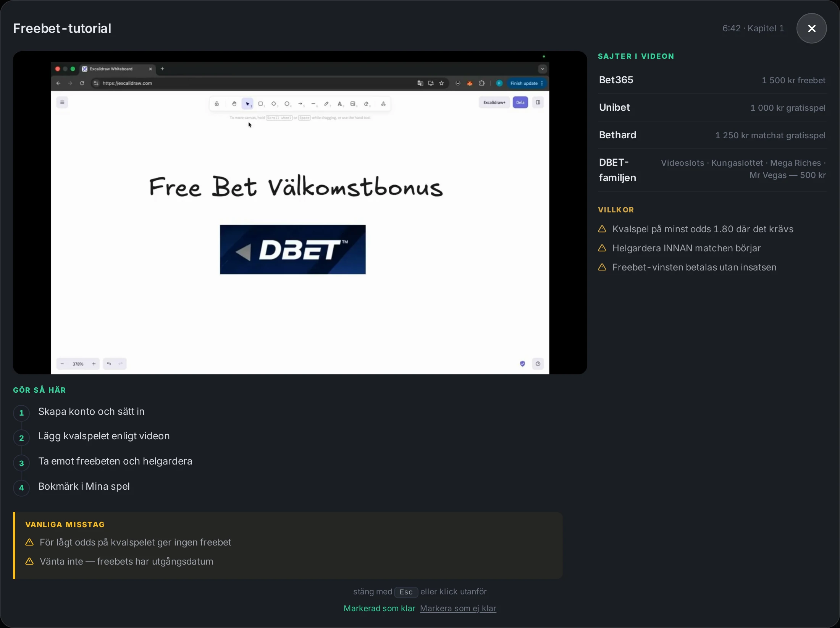The image size is (840, 628).
Task: Click the red macOS close dot in video
Action: [x=58, y=69]
